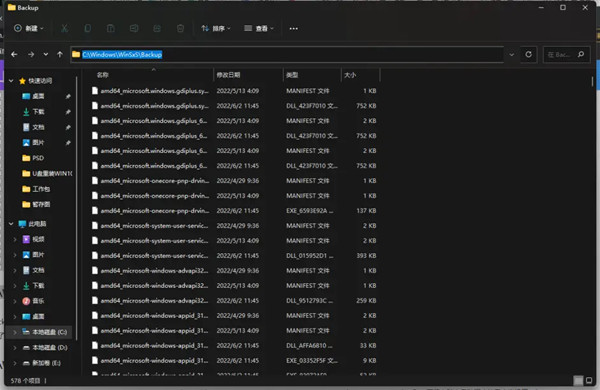Expand the 视频 node under 此电脑
Viewport: 600px width, 390px height.
15,239
